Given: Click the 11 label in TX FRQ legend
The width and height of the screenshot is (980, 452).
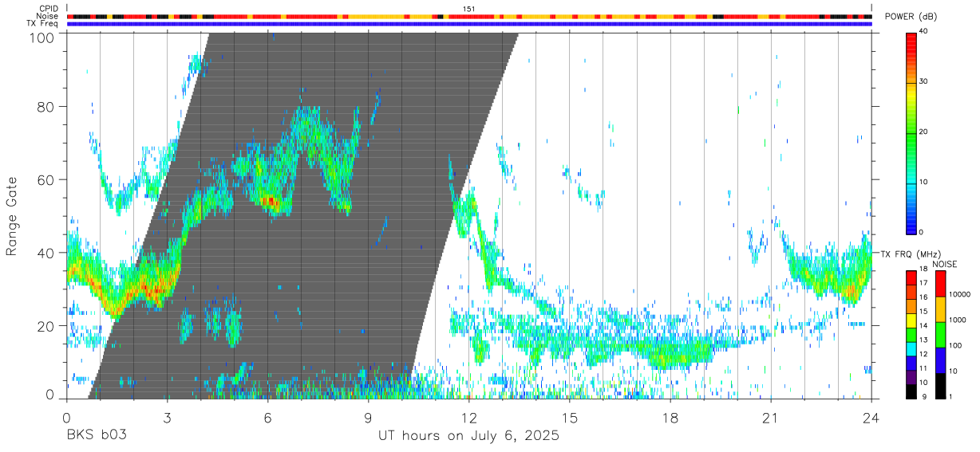Looking at the screenshot, I should click(x=923, y=368).
